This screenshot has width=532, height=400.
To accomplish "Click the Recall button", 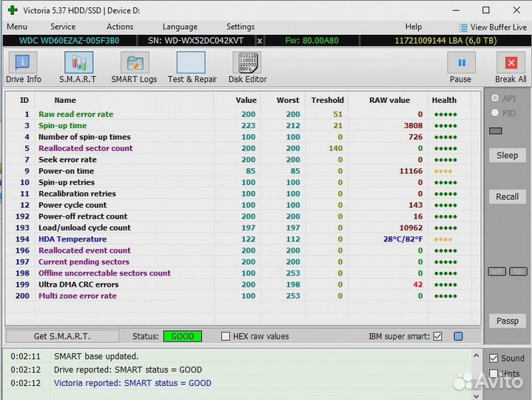I will 508,196.
